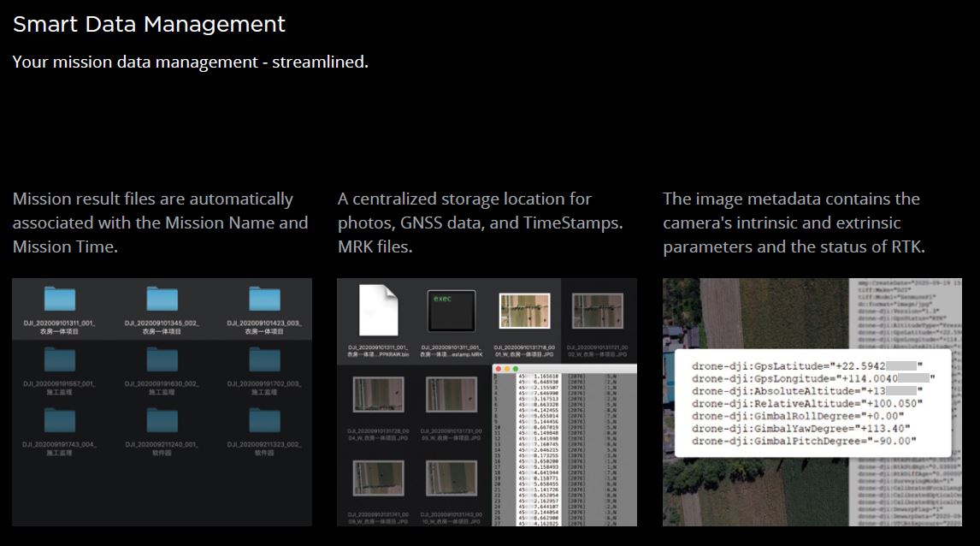This screenshot has height=546, width=980.
Task: Click the GimbalPitchDegree metadata line
Action: pyautogui.click(x=804, y=441)
